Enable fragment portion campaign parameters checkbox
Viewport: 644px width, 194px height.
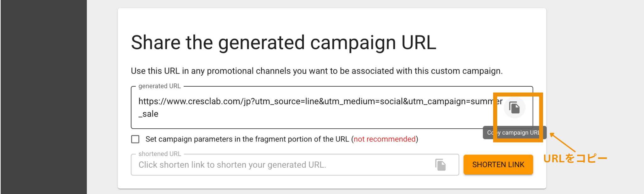tap(135, 139)
